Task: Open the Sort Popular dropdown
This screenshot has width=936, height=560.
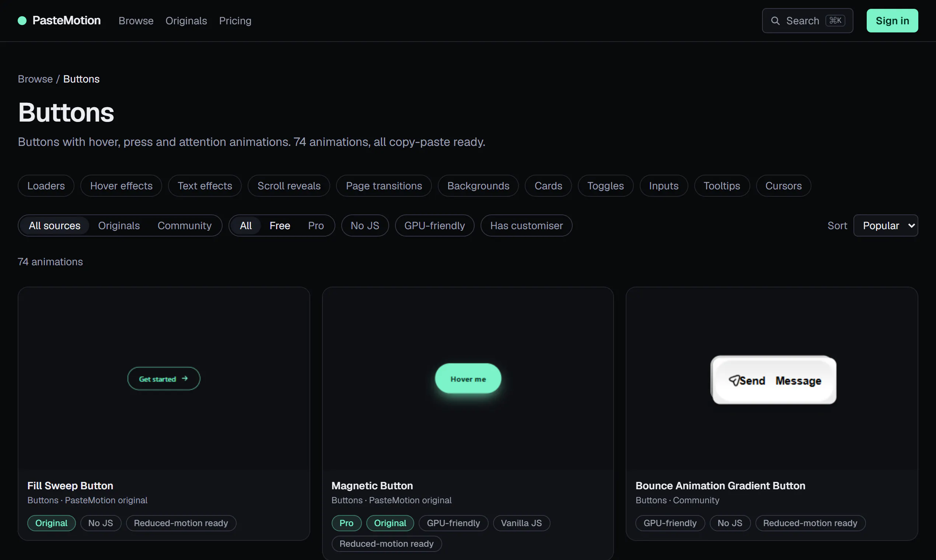Action: coord(886,226)
